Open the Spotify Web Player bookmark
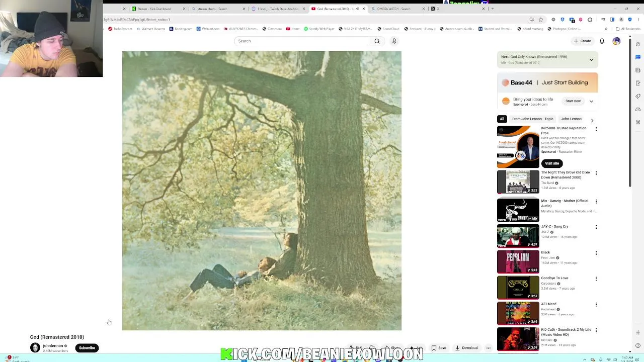 point(319,29)
